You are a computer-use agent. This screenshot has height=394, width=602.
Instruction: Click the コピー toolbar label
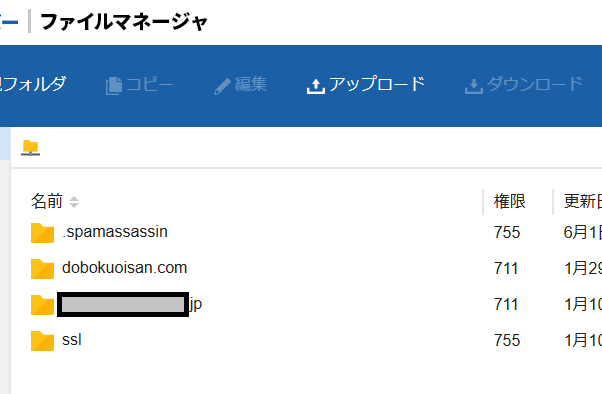point(149,84)
